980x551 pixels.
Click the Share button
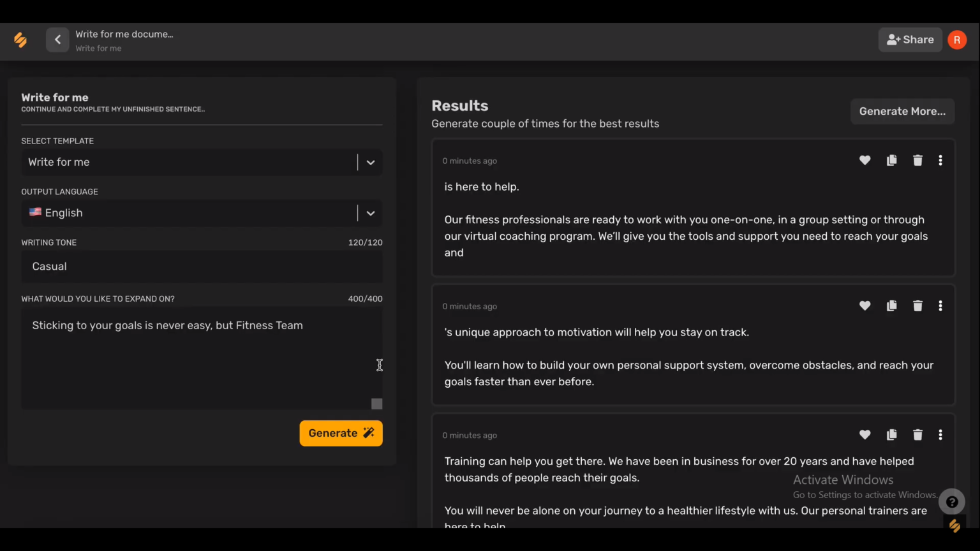pos(910,40)
